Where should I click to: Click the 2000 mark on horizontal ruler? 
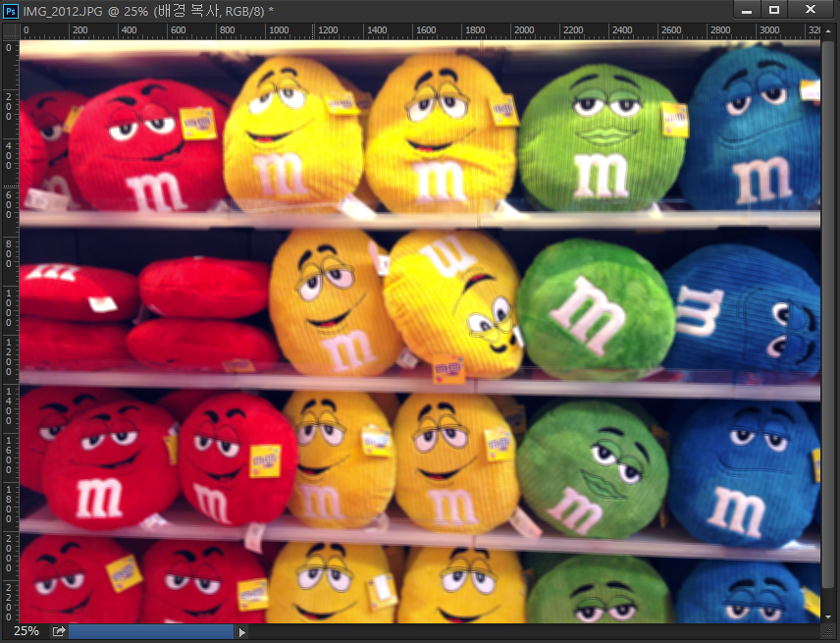point(523,30)
